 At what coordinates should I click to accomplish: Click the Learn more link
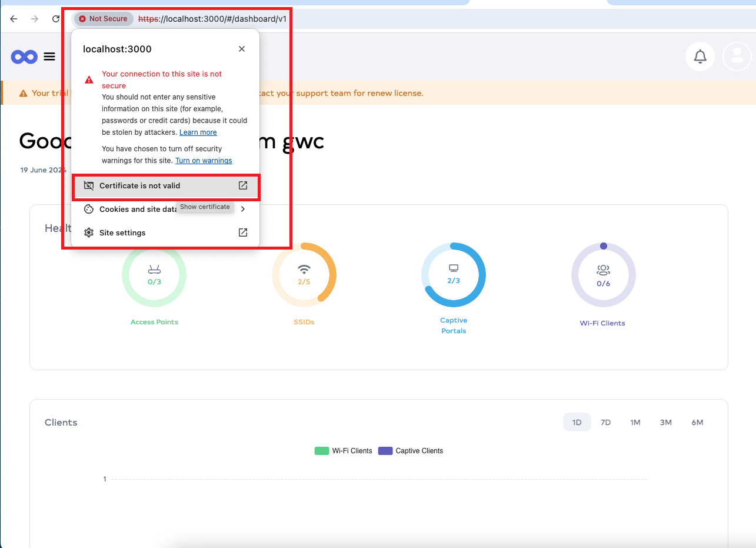pyautogui.click(x=198, y=132)
